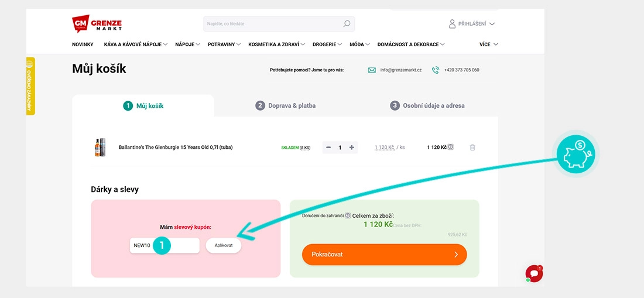This screenshot has height=298, width=644.
Task: Click the Aplikovat coupon button
Action: pyautogui.click(x=224, y=245)
